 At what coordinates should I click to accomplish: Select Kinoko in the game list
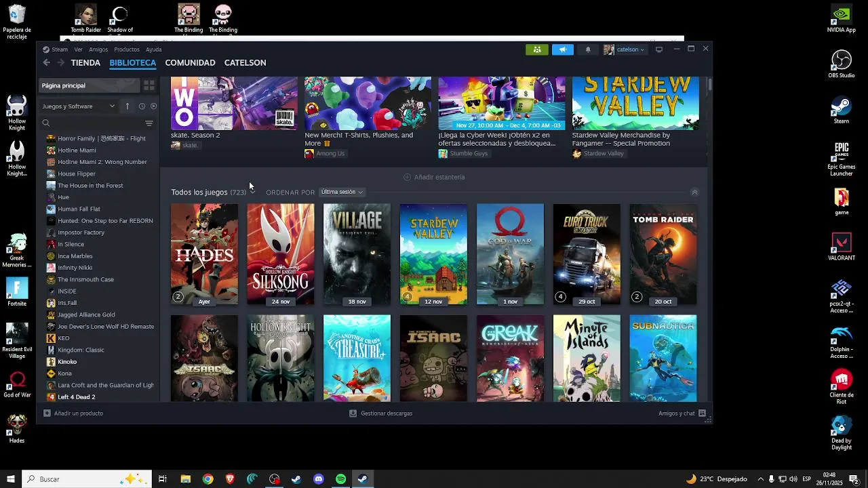67,361
